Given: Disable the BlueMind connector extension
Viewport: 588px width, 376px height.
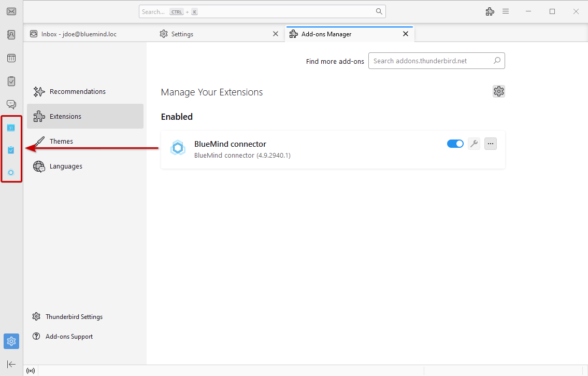Looking at the screenshot, I should pos(455,144).
